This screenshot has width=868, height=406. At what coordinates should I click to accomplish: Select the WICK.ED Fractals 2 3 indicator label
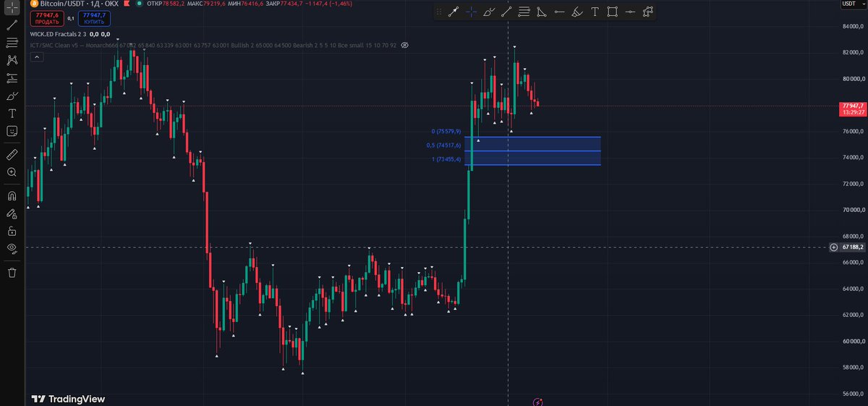pos(58,34)
